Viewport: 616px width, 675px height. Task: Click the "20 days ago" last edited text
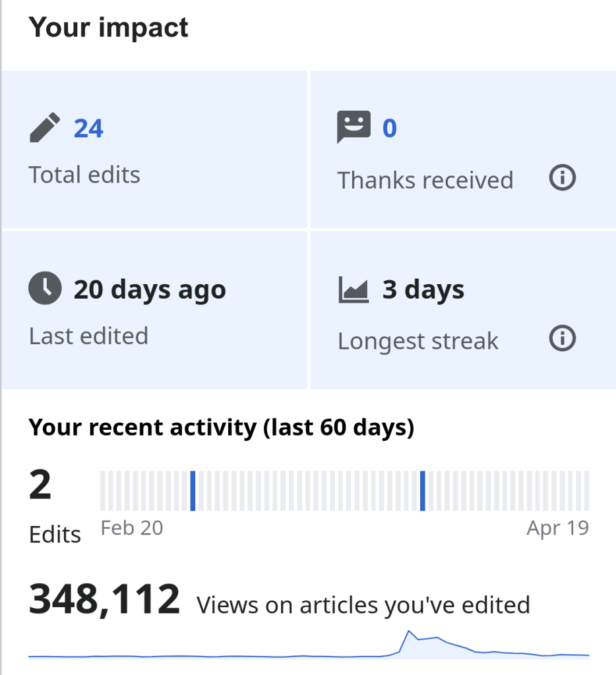(x=150, y=290)
